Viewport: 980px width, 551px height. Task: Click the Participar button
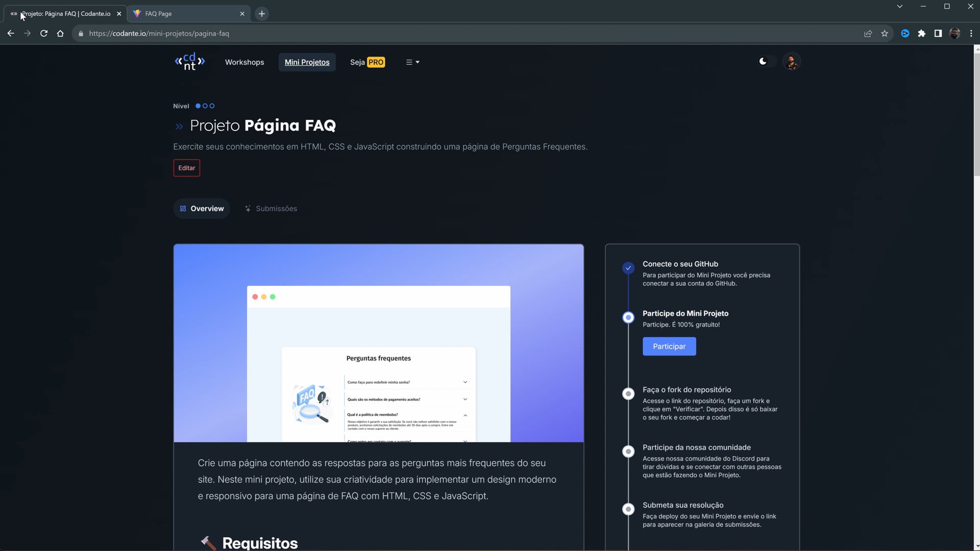point(669,346)
